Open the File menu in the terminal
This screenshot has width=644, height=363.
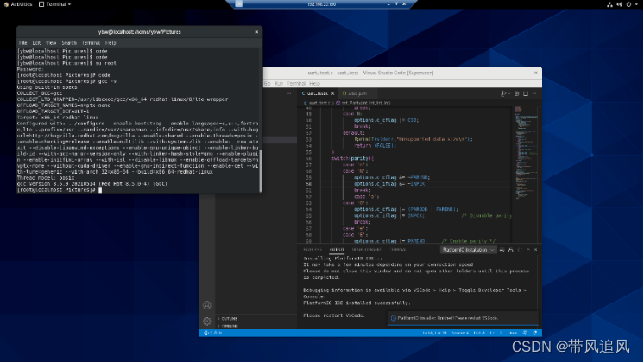point(23,43)
